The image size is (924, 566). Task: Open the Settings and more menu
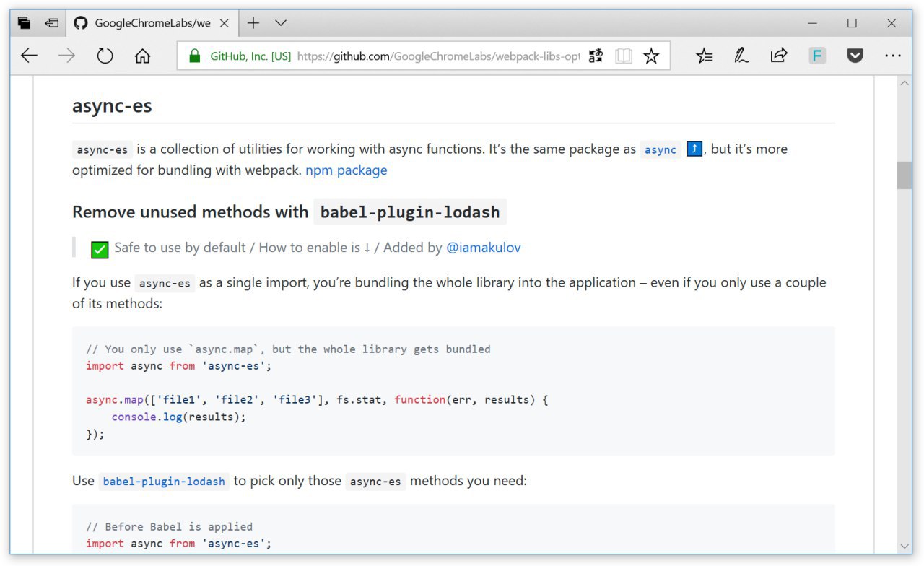893,56
